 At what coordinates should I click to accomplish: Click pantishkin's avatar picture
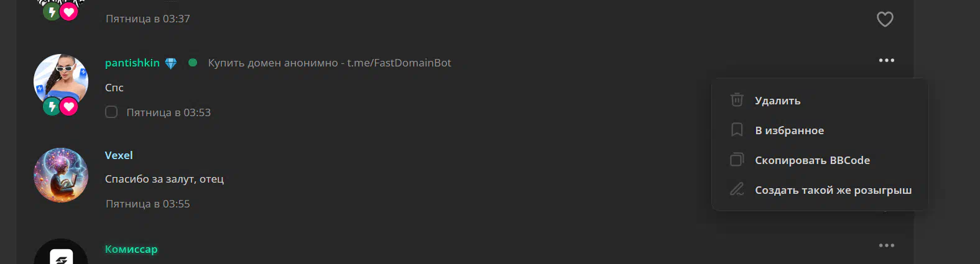(61, 81)
